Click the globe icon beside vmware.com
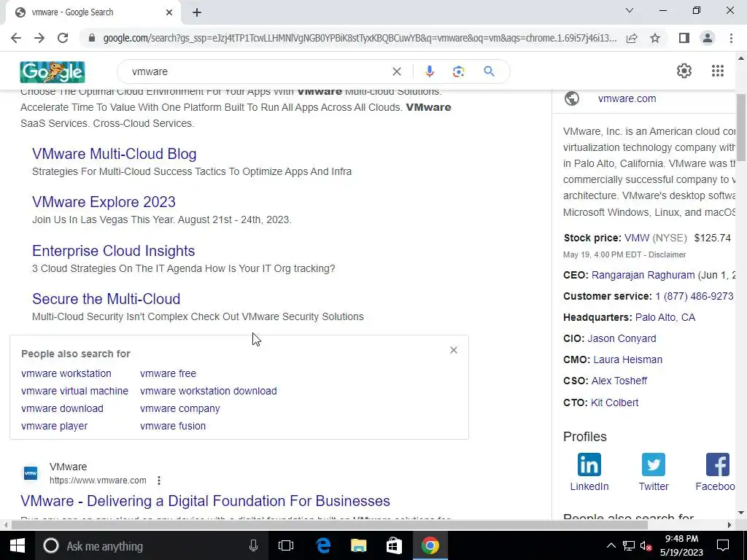The height and width of the screenshot is (560, 747). pos(572,98)
